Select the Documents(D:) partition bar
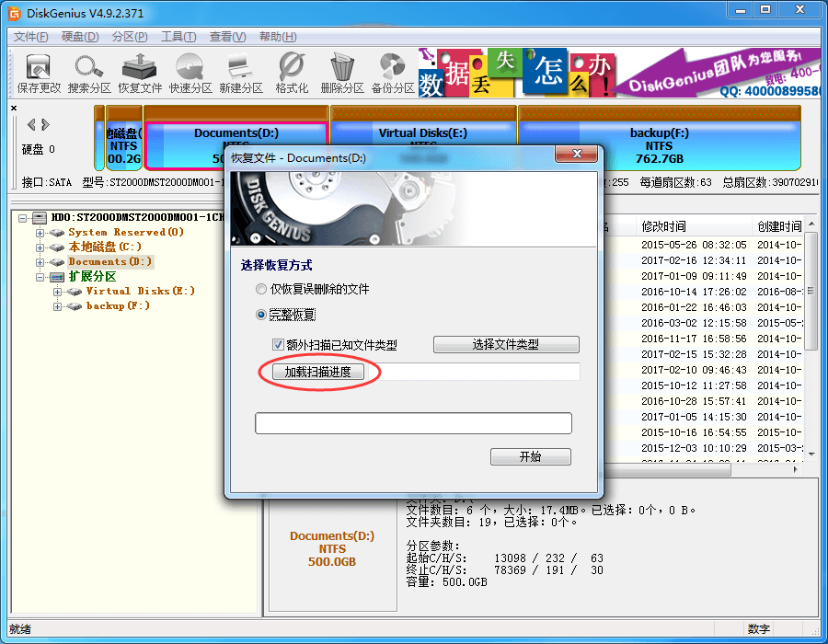 click(236, 127)
